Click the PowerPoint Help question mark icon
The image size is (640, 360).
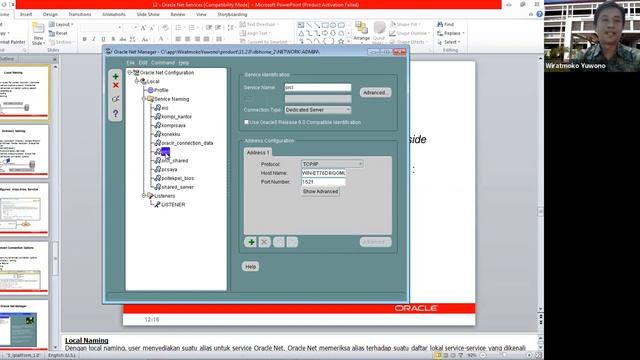click(x=539, y=14)
